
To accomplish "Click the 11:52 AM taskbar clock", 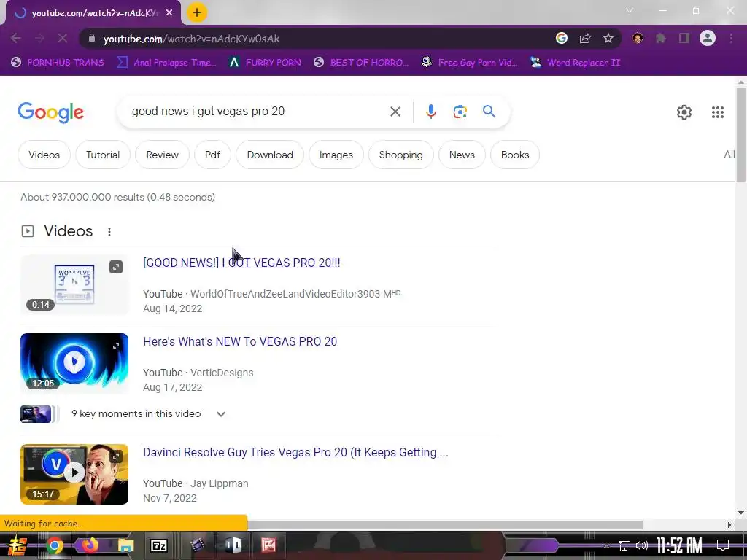I will (x=679, y=545).
